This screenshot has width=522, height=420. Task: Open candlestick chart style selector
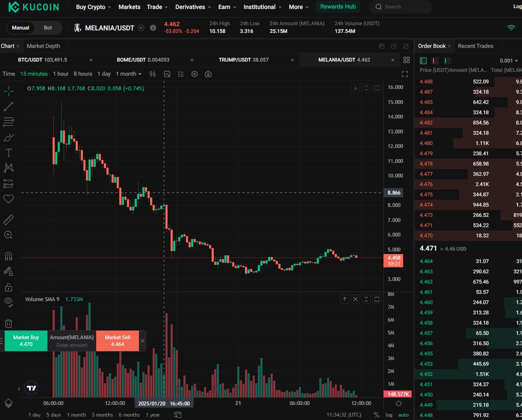point(153,74)
